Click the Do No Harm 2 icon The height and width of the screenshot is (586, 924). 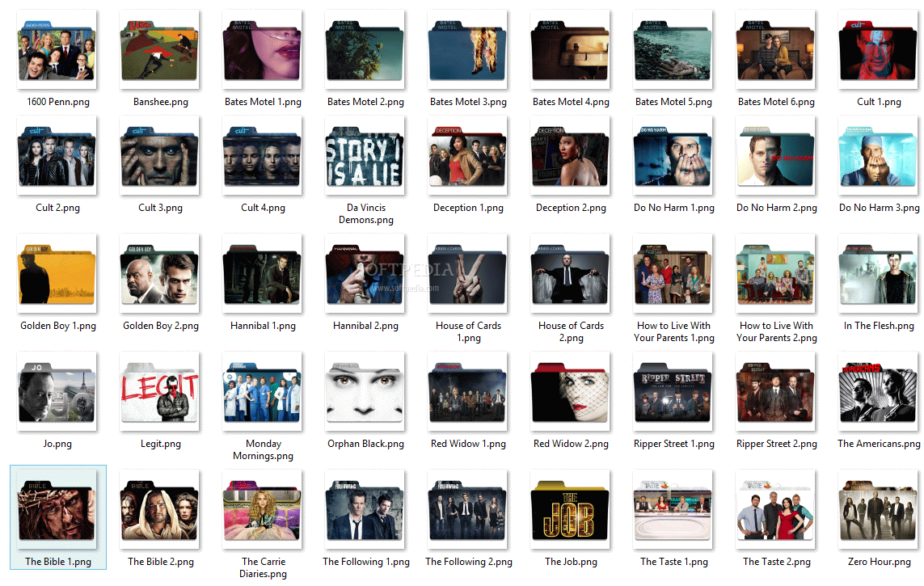click(x=775, y=155)
